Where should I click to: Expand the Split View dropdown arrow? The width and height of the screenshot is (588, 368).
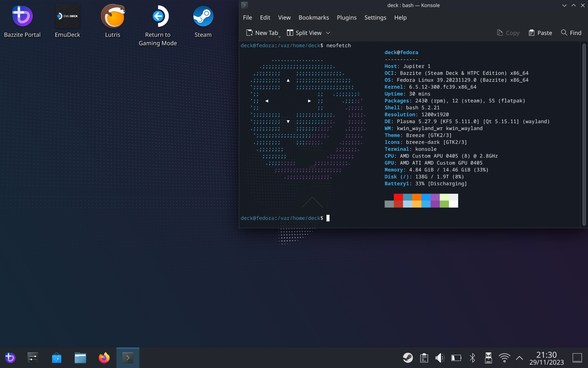[x=328, y=33]
